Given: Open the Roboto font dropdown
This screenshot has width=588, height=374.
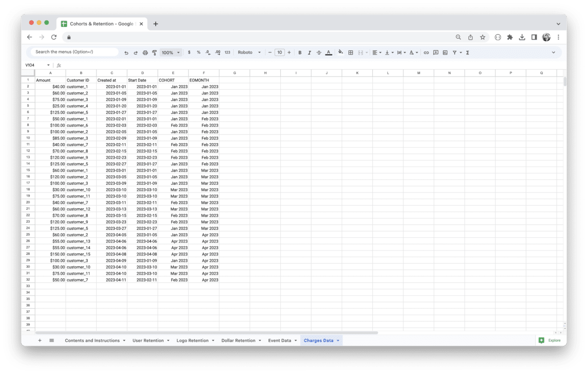Looking at the screenshot, I should click(247, 52).
